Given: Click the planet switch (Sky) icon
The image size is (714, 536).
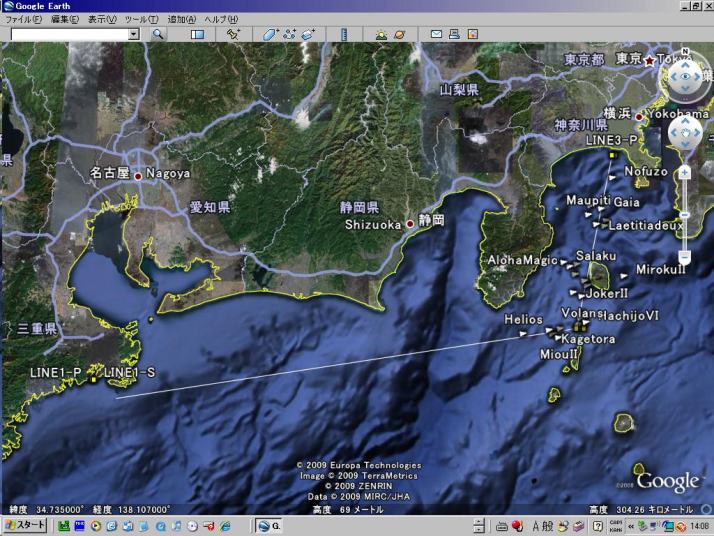Looking at the screenshot, I should tap(399, 34).
